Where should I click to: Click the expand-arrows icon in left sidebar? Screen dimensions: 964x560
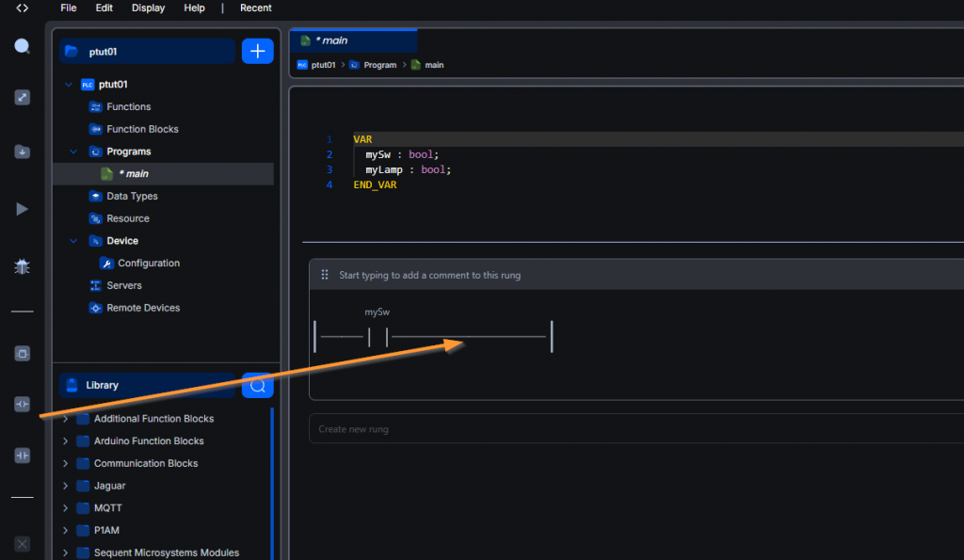(22, 97)
